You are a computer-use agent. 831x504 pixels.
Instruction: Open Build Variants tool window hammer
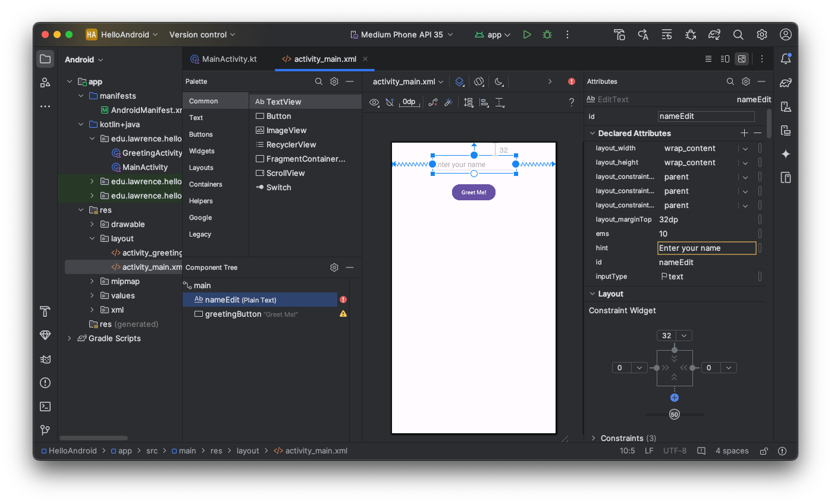(45, 311)
